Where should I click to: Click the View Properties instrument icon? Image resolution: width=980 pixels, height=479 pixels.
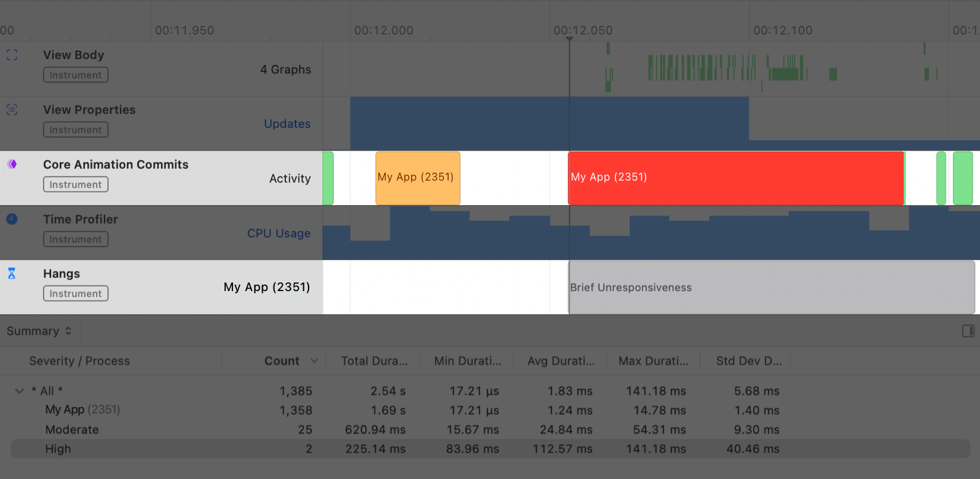(x=11, y=110)
